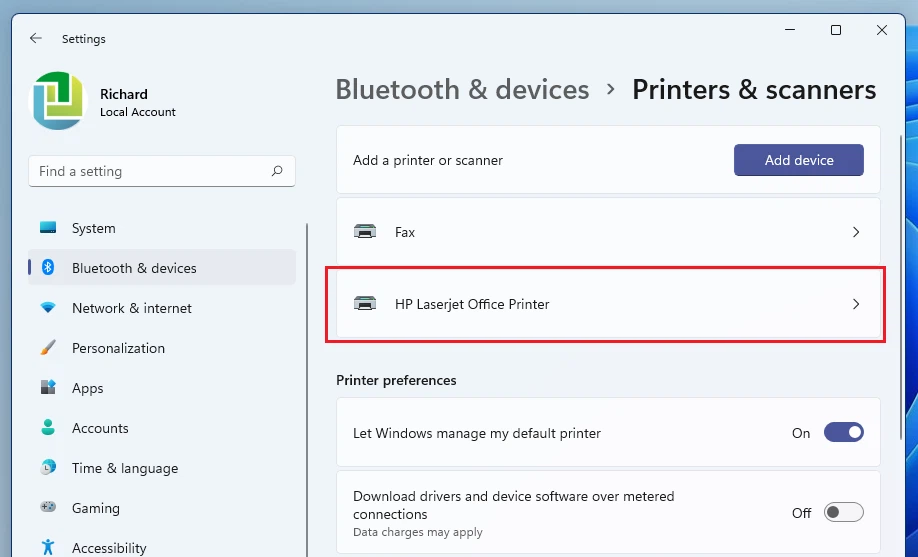Click the Network & internet Wi-Fi icon
Viewport: 918px width, 557px height.
coord(48,308)
